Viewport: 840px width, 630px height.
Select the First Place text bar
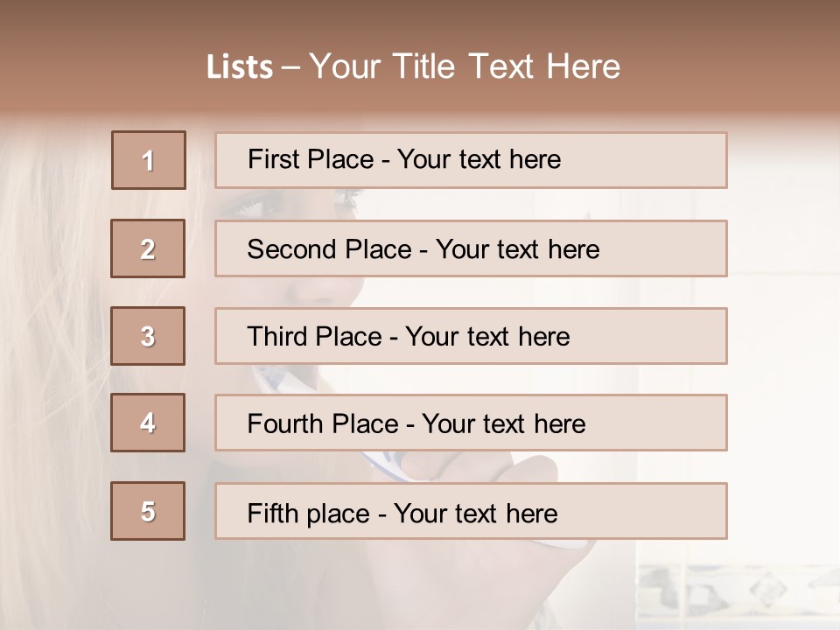[471, 160]
